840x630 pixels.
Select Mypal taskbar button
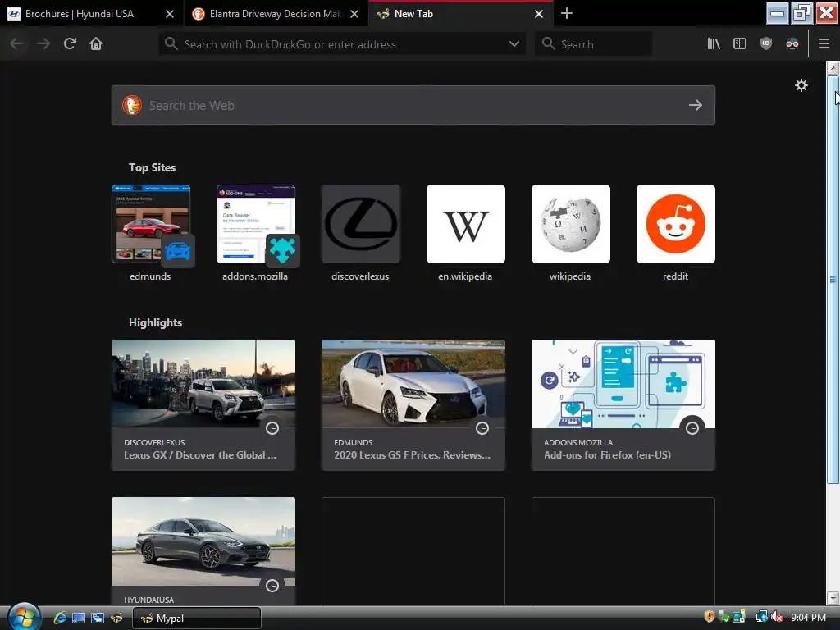pos(196,619)
